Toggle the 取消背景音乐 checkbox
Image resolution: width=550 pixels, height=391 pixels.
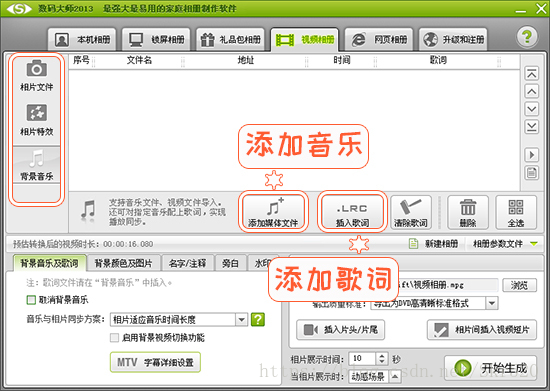click(x=31, y=300)
